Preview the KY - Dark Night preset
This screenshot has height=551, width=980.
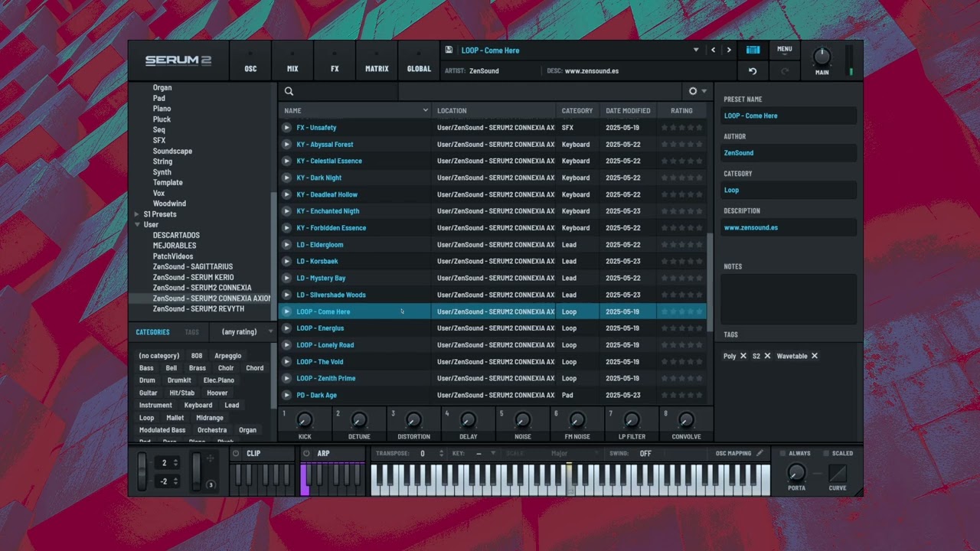(286, 178)
